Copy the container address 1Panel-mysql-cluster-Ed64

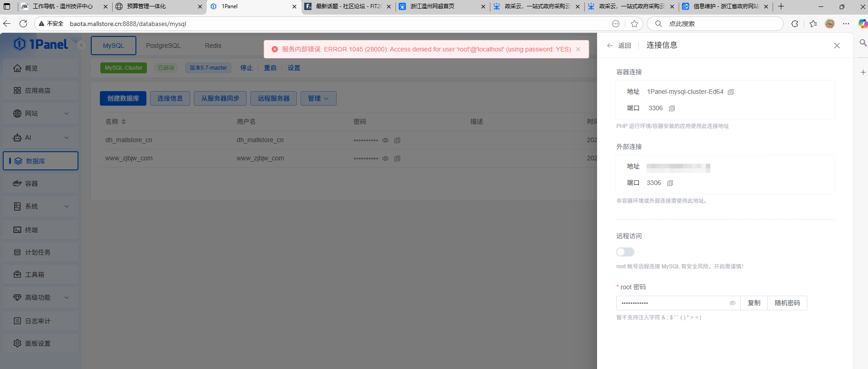coord(731,92)
